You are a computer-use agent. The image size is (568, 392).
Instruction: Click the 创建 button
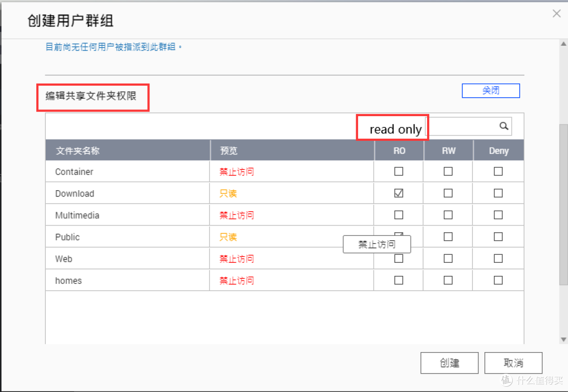(449, 363)
